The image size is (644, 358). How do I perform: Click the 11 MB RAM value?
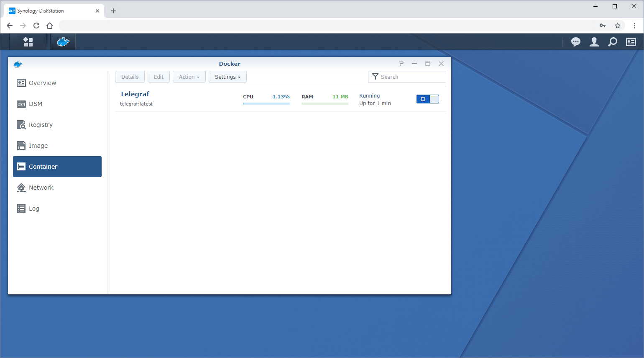point(340,97)
